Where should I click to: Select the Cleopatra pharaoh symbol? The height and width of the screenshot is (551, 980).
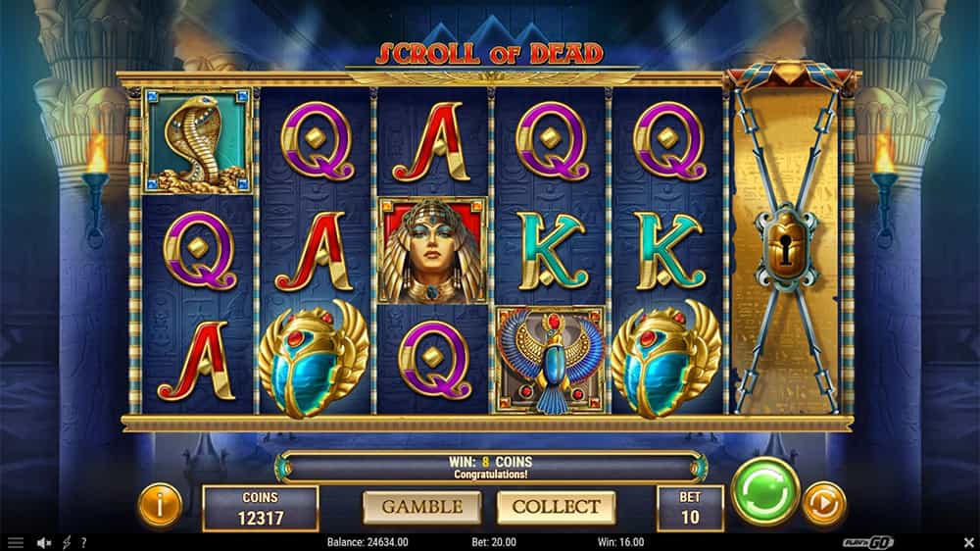(432, 250)
